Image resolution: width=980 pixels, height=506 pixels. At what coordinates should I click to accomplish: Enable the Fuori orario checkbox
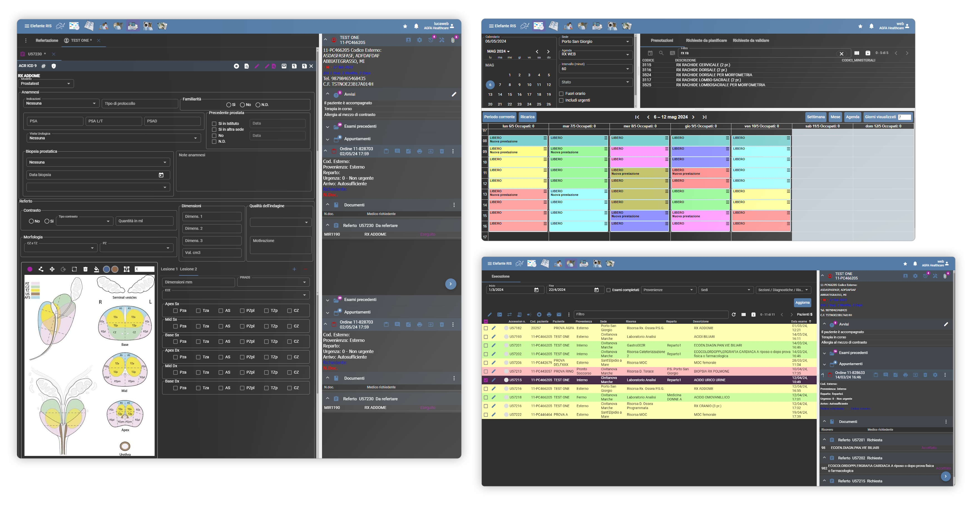(561, 93)
